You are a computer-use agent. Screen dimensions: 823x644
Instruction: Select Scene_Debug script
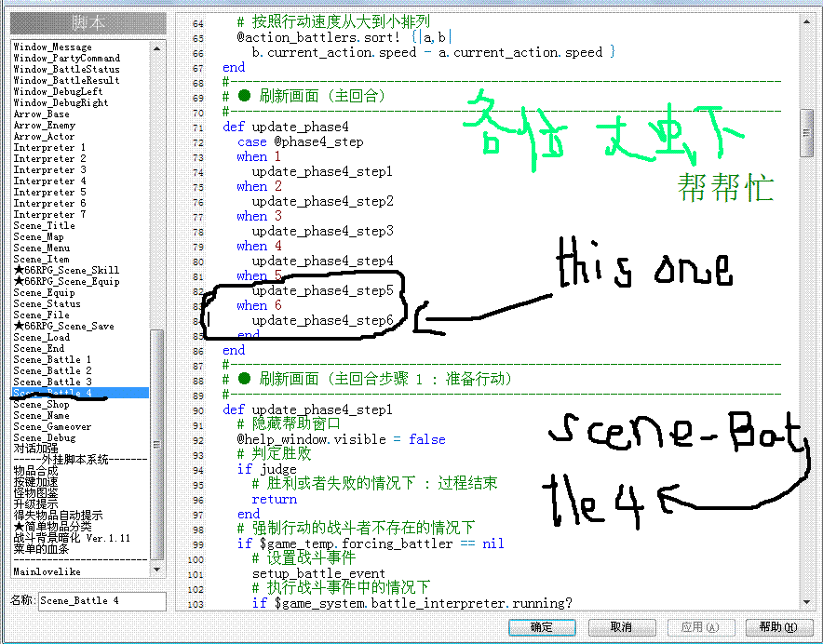(44, 437)
